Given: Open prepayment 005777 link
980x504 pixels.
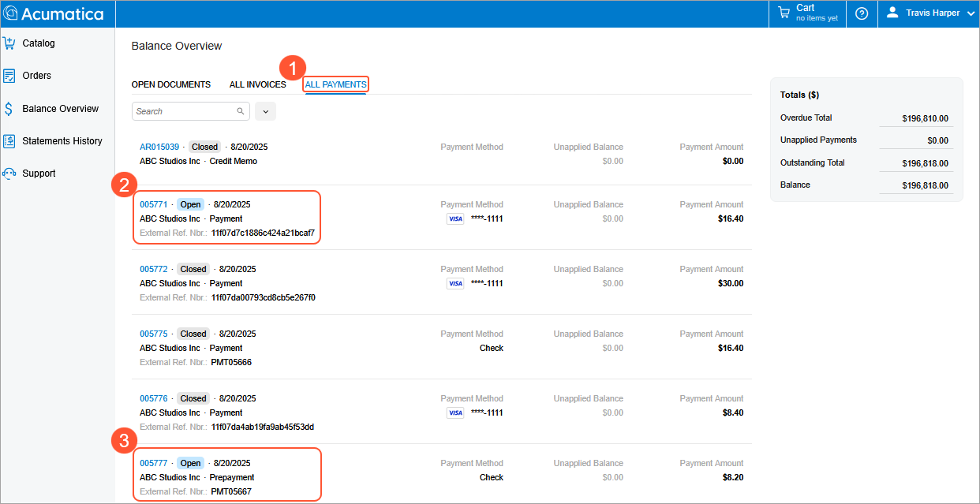Looking at the screenshot, I should click(x=153, y=463).
